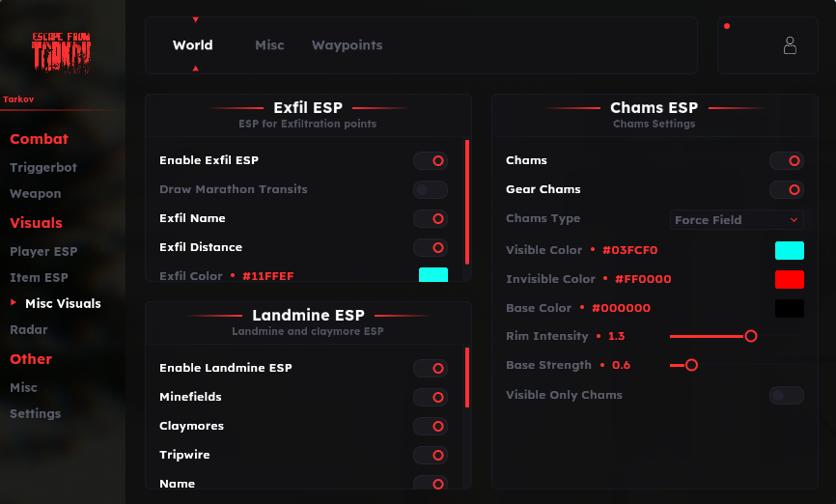Click the Rim Intensity slider handle
The height and width of the screenshot is (504, 836).
click(x=750, y=336)
